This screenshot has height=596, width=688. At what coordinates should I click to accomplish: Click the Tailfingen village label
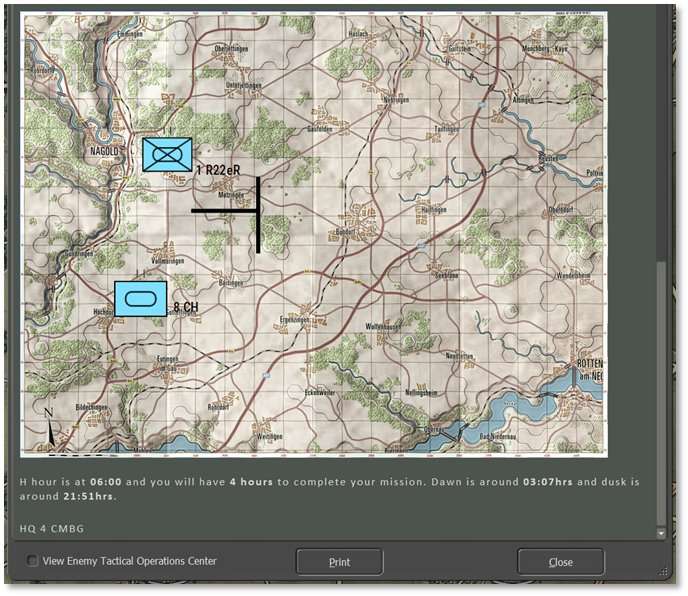click(446, 129)
